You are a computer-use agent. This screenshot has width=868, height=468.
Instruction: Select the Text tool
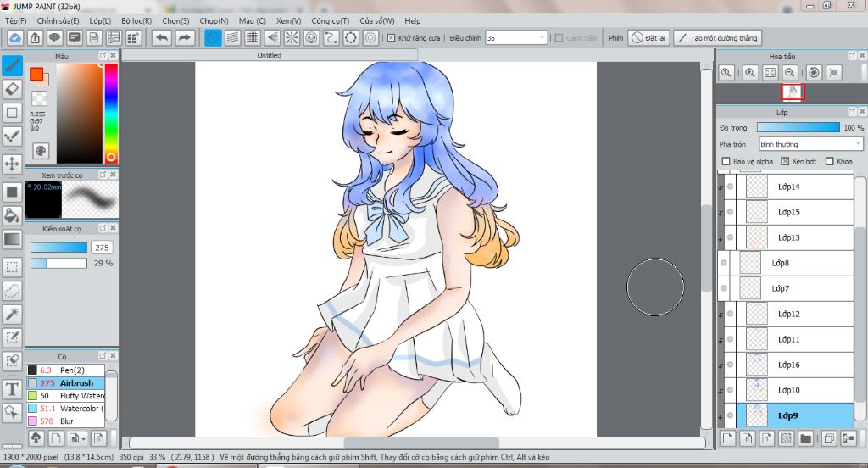[x=12, y=389]
